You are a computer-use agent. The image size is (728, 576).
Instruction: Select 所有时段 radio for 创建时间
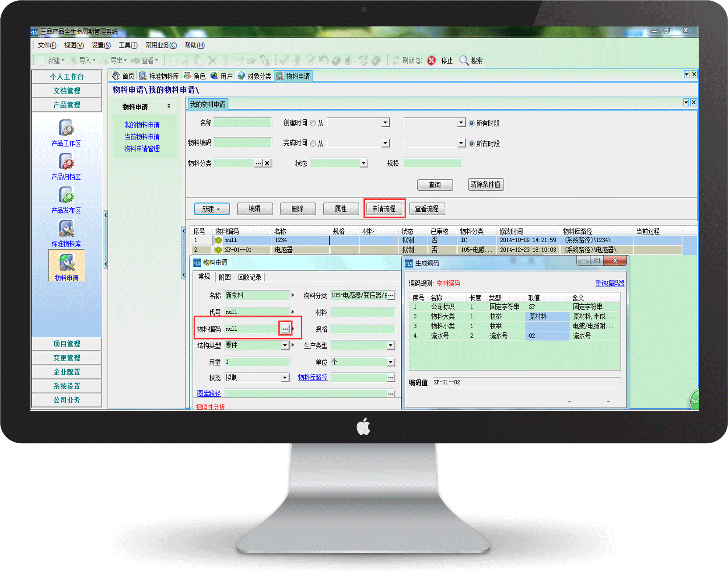472,123
